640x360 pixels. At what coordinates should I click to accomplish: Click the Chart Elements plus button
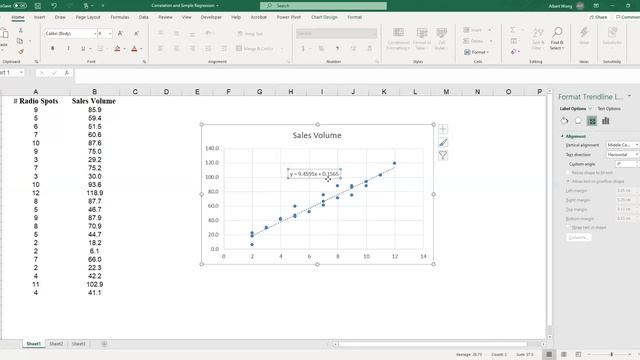[443, 129]
